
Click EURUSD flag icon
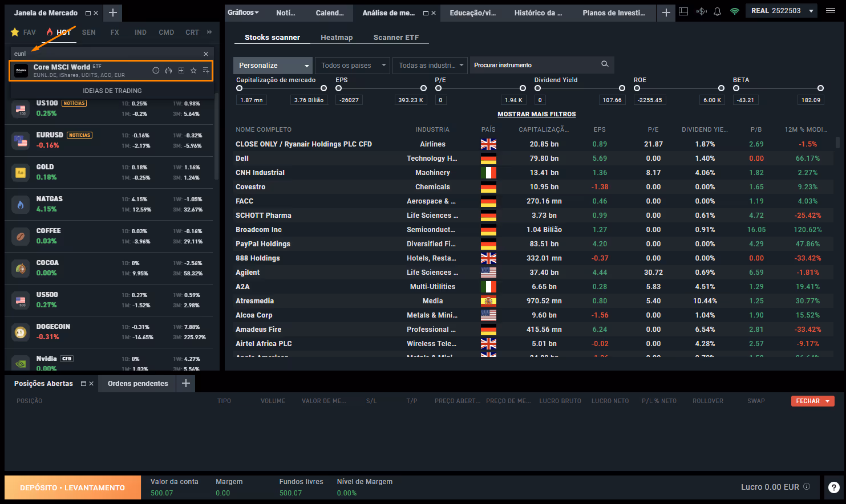point(21,141)
